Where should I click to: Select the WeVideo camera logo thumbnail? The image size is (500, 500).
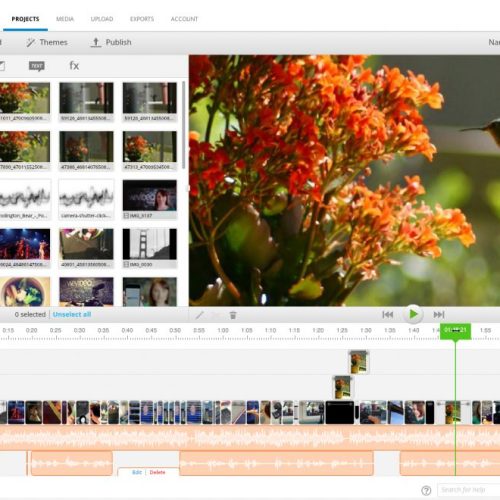[86, 292]
